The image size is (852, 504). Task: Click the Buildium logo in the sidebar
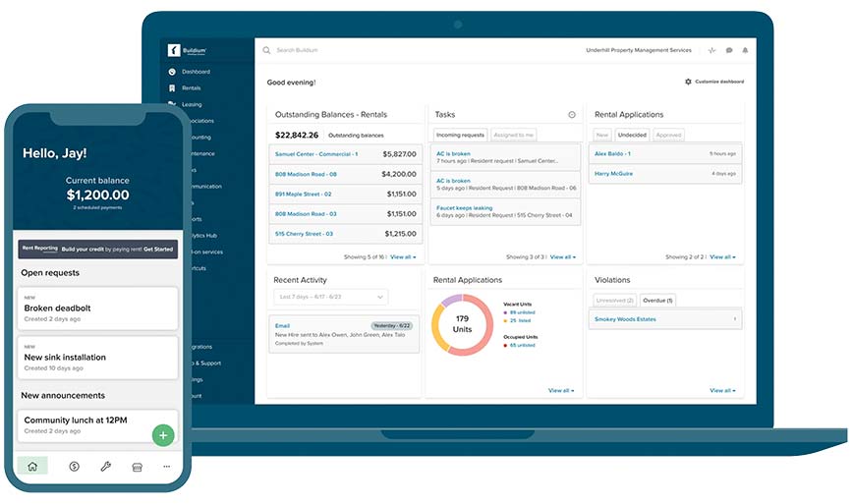(187, 50)
